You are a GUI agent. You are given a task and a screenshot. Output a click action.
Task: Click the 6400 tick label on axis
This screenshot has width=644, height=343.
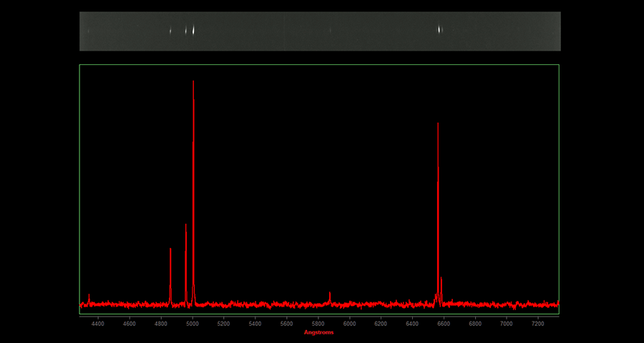pyautogui.click(x=412, y=324)
